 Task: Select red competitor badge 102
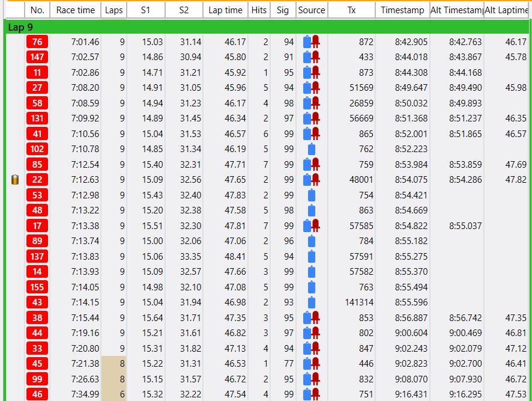click(37, 149)
